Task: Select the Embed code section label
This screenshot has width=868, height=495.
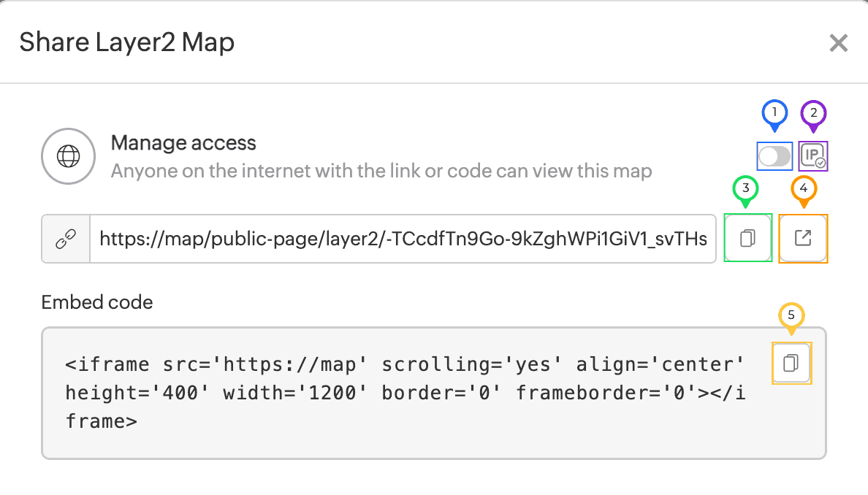Action: pos(97,302)
